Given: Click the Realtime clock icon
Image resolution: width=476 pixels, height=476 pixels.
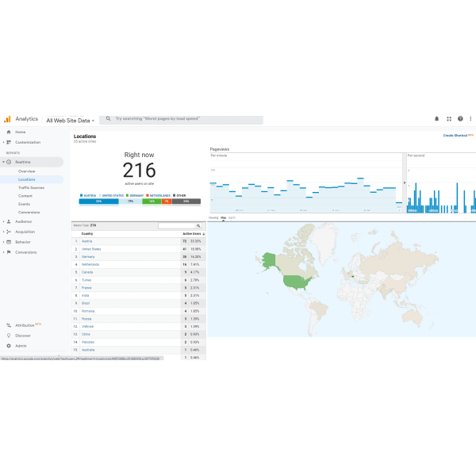Looking at the screenshot, I should [9, 162].
